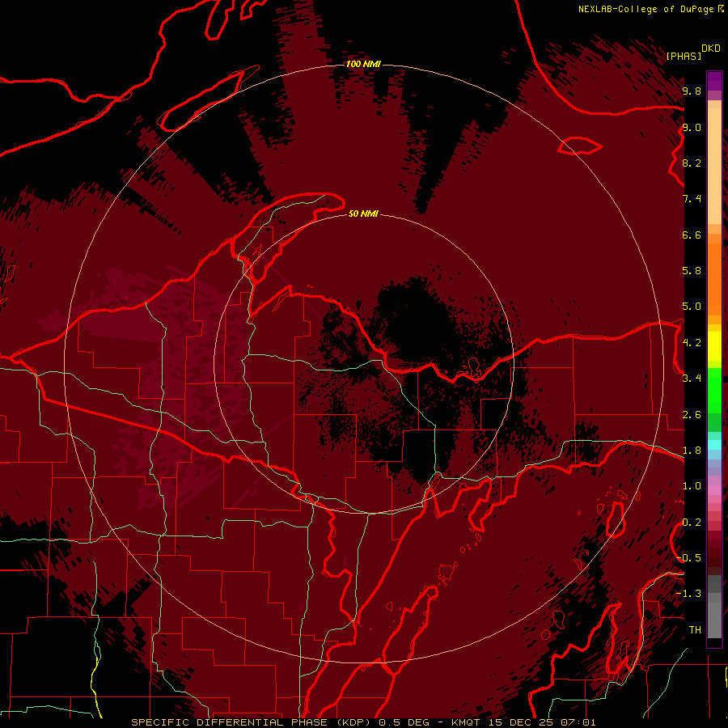This screenshot has width=728, height=728.
Task: Click the KMQT 15 DEC 25 07:01 timestamp
Action: tap(523, 722)
